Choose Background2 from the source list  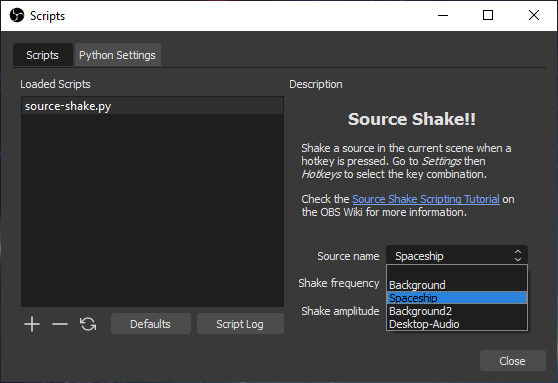[457, 311]
